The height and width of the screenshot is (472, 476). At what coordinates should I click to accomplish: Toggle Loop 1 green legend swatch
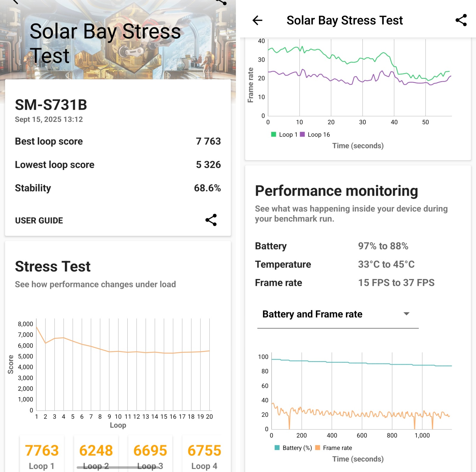point(273,134)
